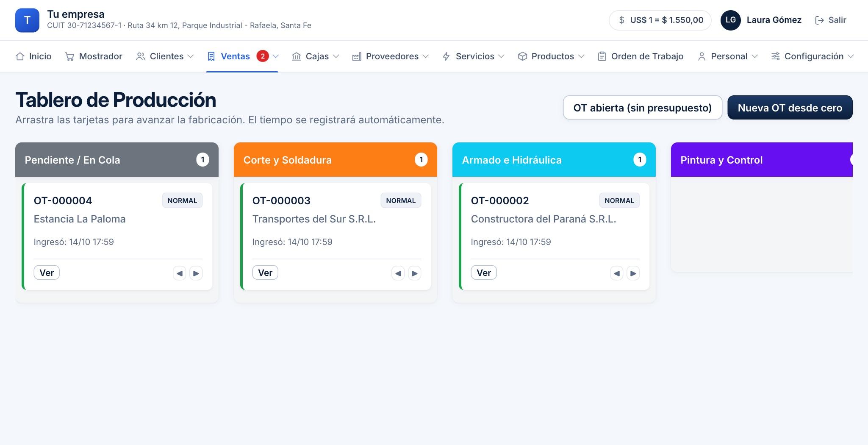Click the Orden de Trabajo clipboard icon
The image size is (868, 445).
[x=602, y=56]
